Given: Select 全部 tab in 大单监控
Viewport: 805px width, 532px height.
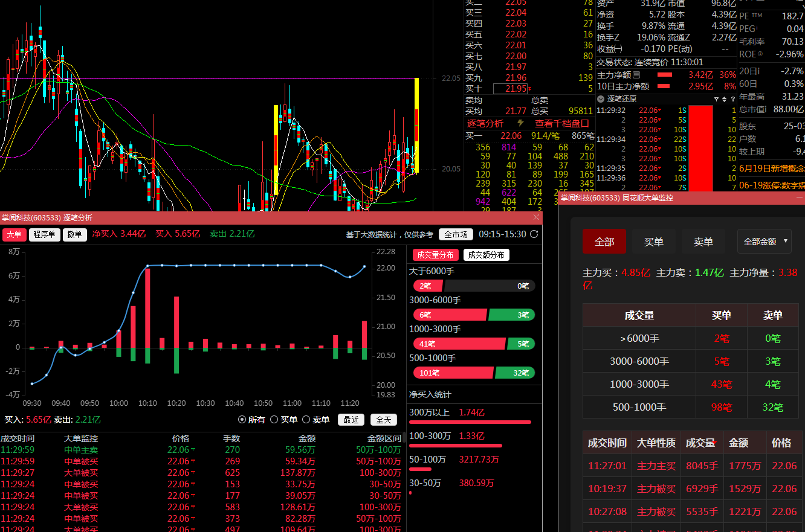Looking at the screenshot, I should click(x=604, y=242).
